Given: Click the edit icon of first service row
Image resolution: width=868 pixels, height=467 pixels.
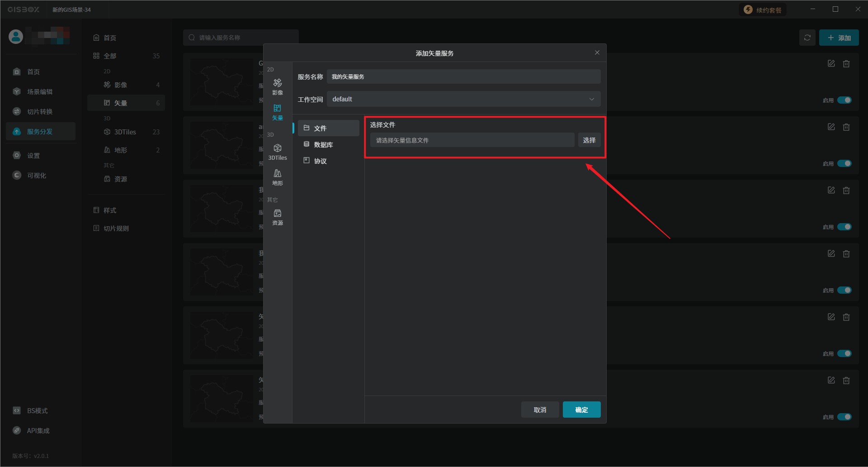Looking at the screenshot, I should (x=831, y=64).
